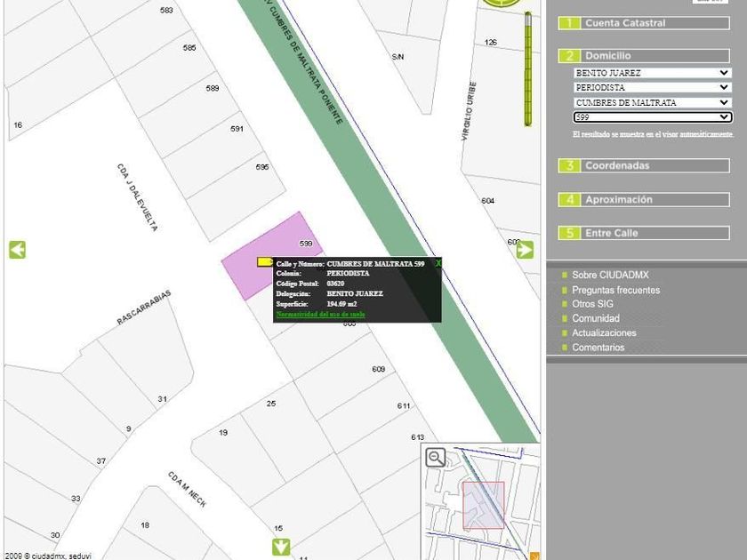Screen dimensions: 747x560
Task: Pan the map down with the arrow
Action: [281, 546]
